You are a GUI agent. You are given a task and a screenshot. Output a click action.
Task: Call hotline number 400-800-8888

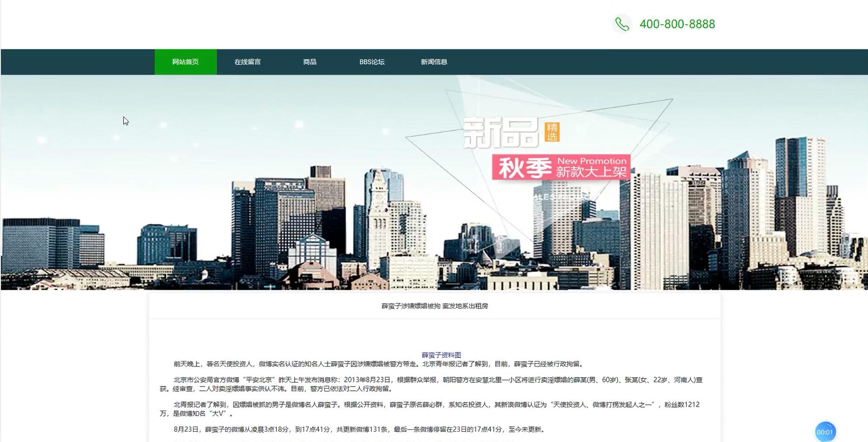(x=678, y=24)
